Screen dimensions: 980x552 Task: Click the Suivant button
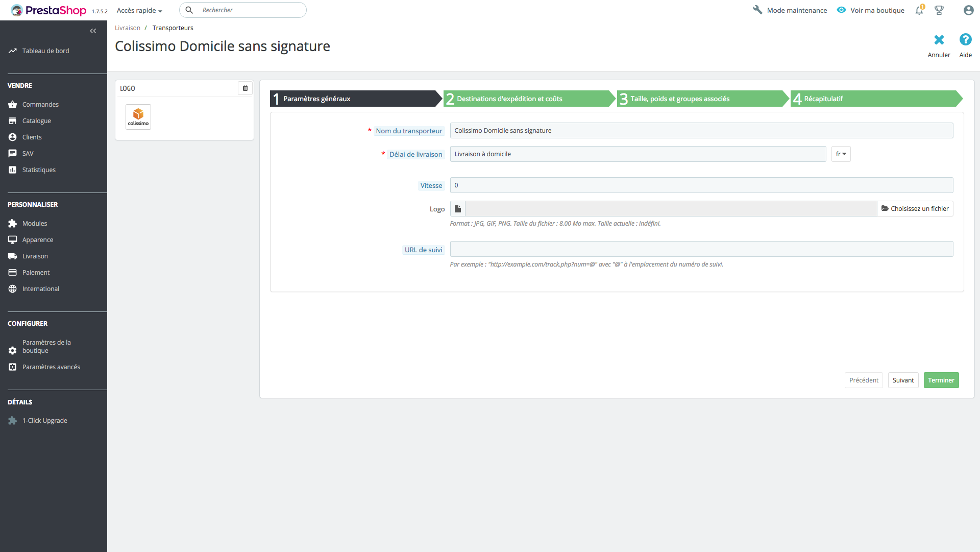[x=903, y=380]
